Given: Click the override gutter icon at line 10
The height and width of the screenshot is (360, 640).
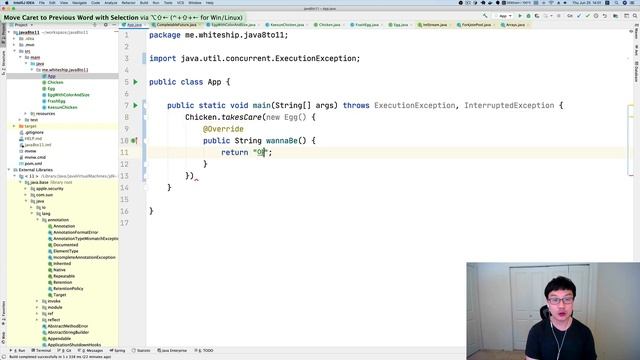Looking at the screenshot, I should tap(134, 141).
